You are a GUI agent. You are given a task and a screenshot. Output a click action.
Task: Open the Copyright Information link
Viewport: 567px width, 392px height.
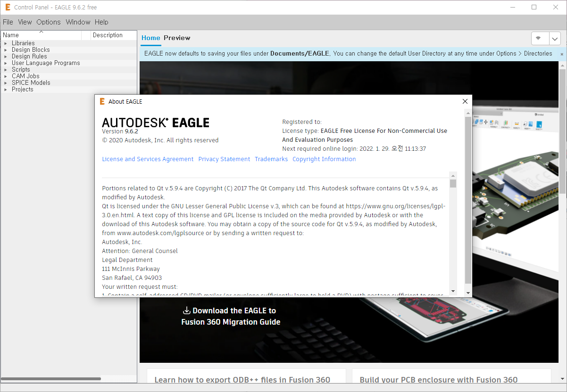[324, 159]
